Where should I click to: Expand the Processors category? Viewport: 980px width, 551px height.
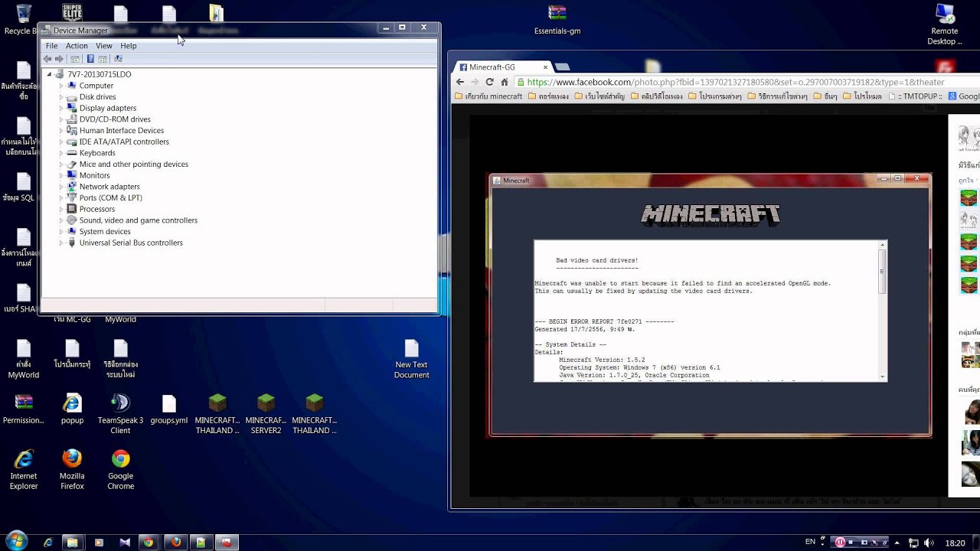pos(61,209)
